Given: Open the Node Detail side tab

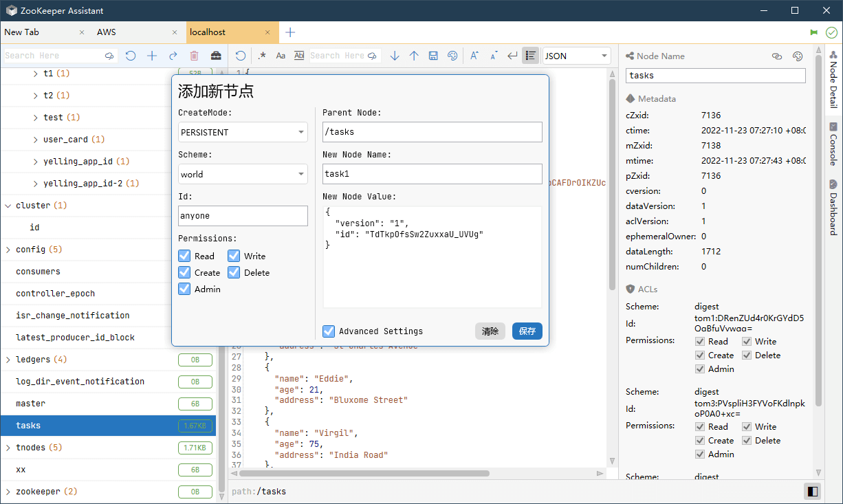Looking at the screenshot, I should (833, 80).
